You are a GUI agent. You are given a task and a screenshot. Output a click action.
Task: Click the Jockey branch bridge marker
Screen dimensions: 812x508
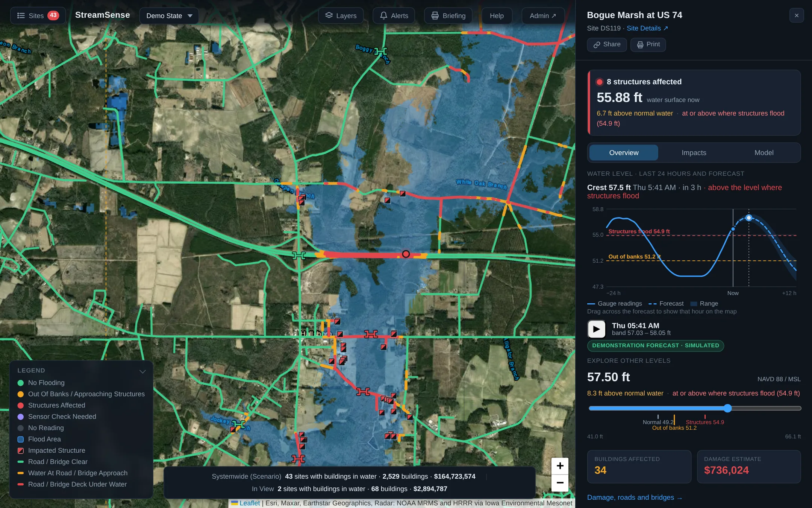click(x=238, y=424)
